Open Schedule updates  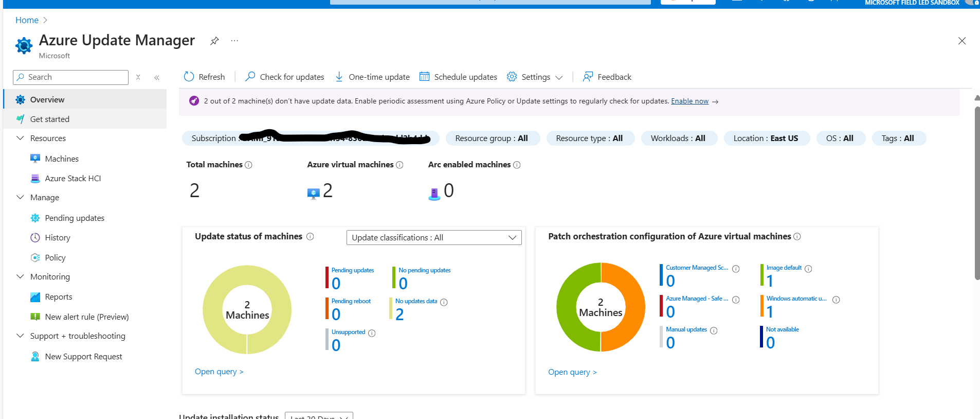(459, 77)
